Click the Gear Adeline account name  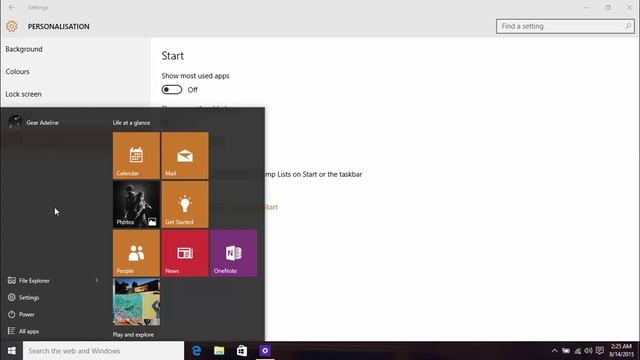click(42, 122)
